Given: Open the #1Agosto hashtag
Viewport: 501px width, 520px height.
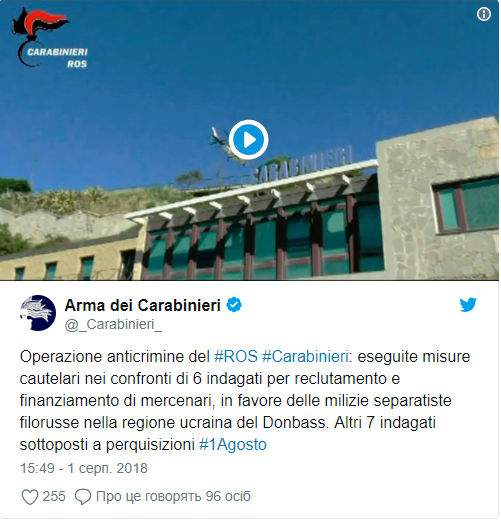Looking at the screenshot, I should point(233,445).
